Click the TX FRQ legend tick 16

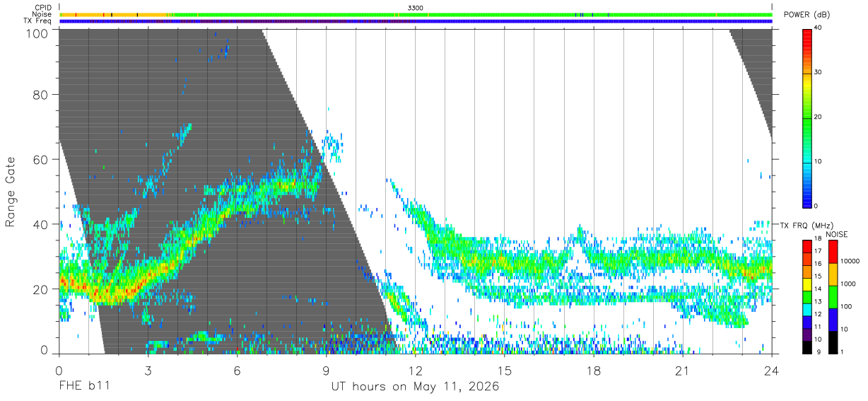click(819, 263)
